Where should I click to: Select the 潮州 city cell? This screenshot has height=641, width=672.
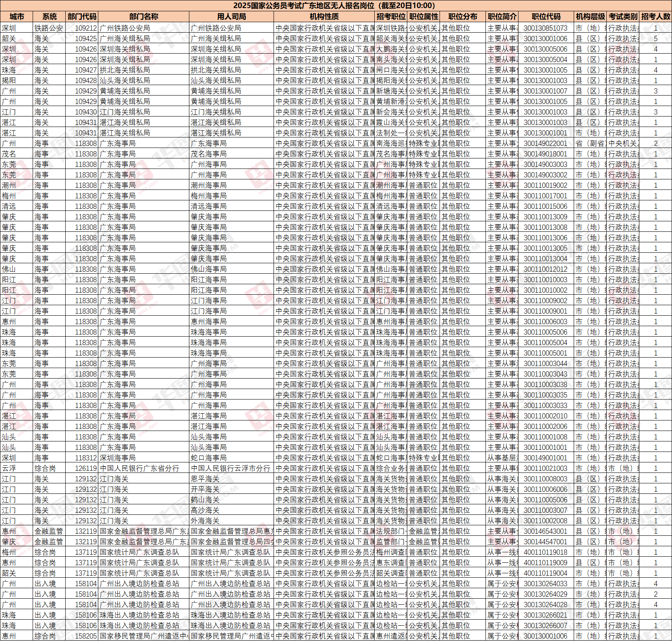(x=9, y=185)
